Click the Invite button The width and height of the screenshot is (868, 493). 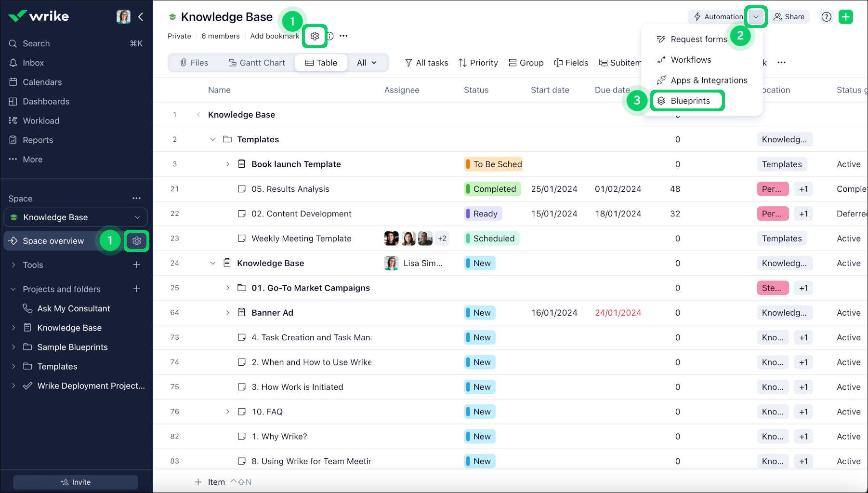point(76,482)
